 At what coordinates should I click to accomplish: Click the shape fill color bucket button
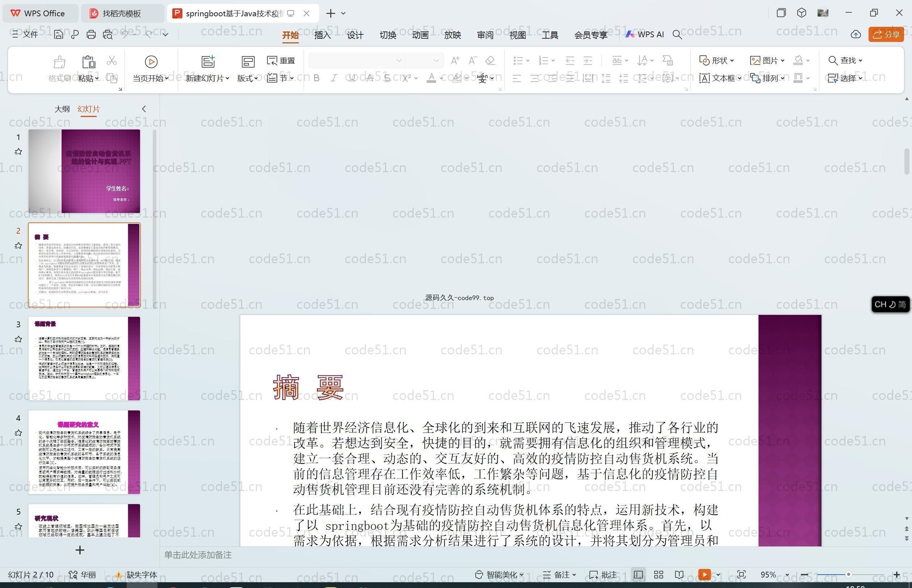coord(798,60)
